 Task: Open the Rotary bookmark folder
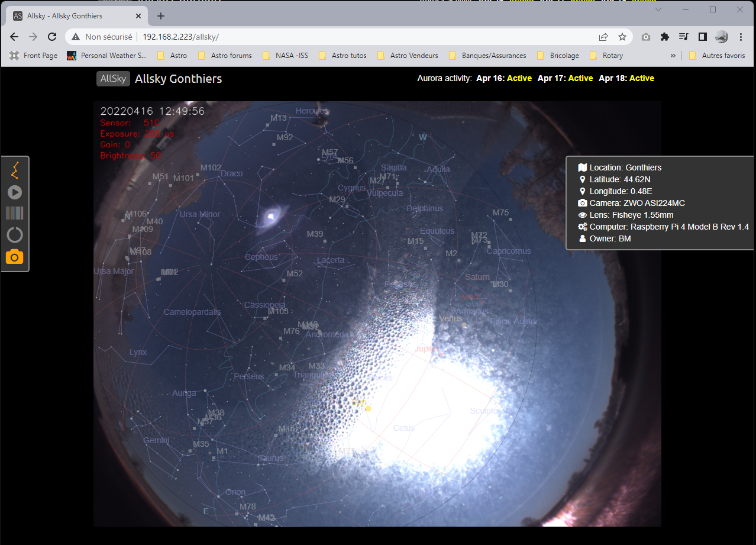pos(606,56)
